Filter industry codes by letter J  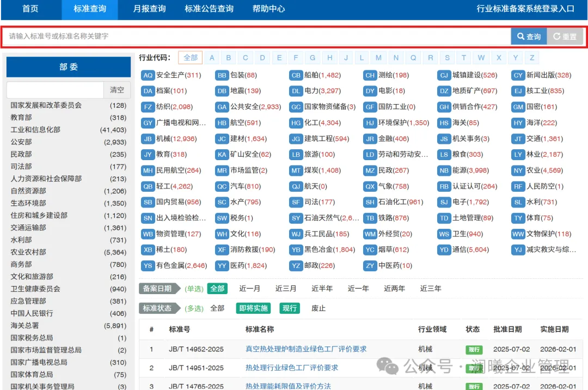coord(346,58)
